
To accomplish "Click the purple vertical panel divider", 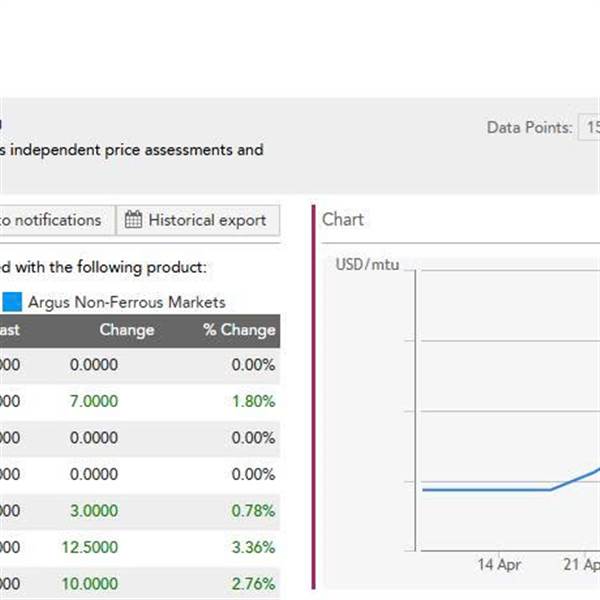I will tap(314, 400).
